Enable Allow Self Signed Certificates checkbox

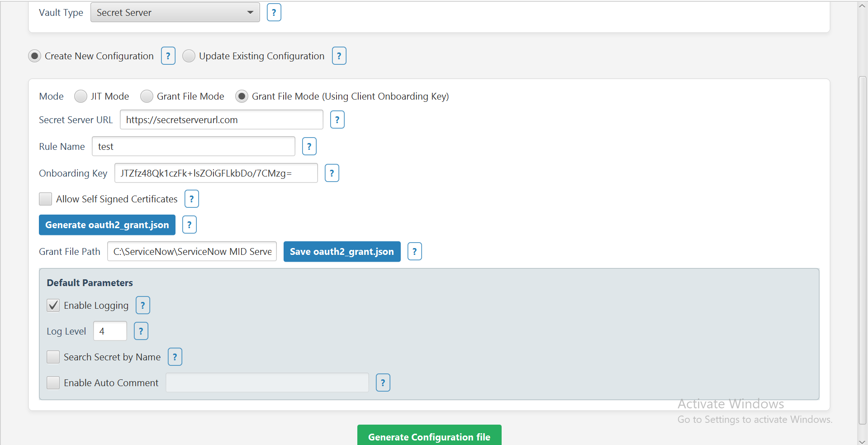click(46, 199)
